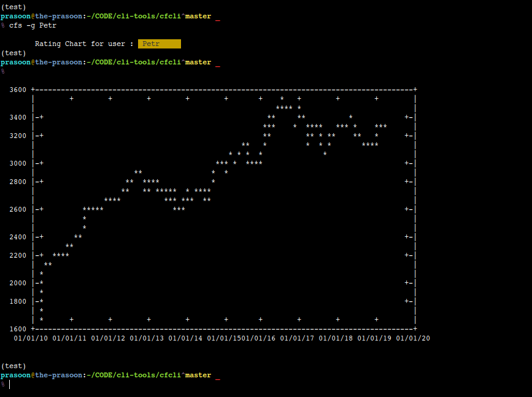Screen dimensions: 532x397
Task: Click the 1800 rating axis label
Action: click(18, 301)
